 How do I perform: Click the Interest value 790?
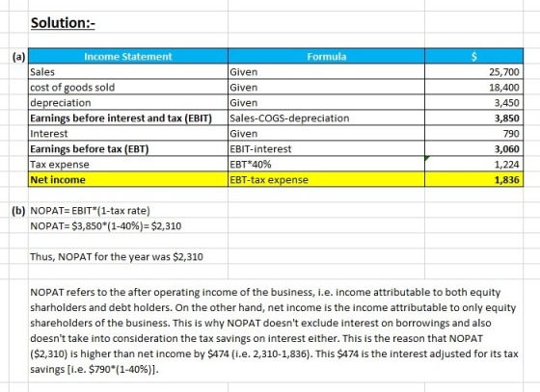tap(473, 134)
